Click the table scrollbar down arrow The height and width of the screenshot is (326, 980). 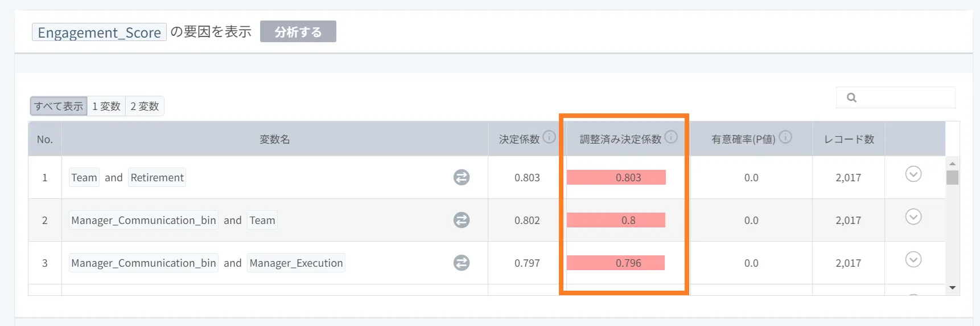pos(953,288)
